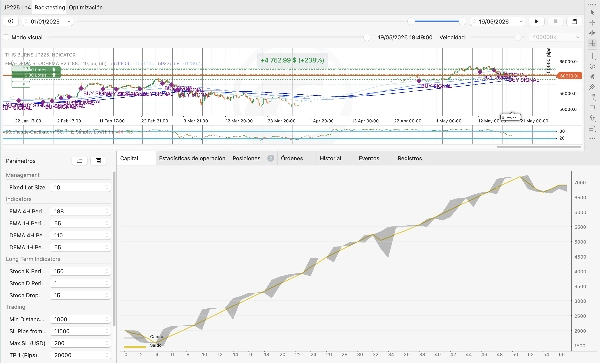Open the Eventos tab
Image resolution: width=600 pixels, height=363 pixels.
369,158
